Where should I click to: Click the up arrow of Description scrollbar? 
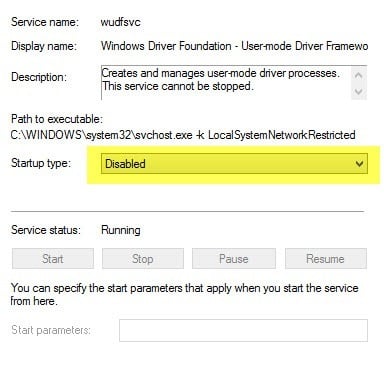359,75
